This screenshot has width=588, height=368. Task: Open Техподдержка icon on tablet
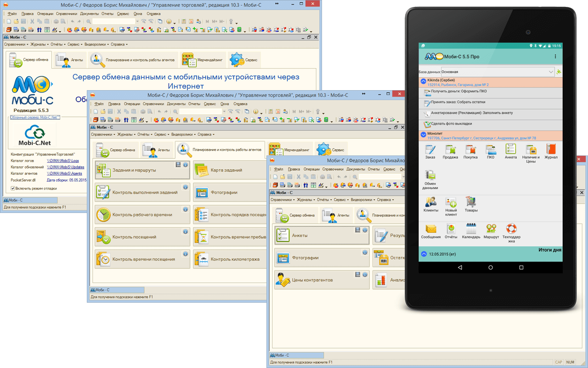point(511,233)
